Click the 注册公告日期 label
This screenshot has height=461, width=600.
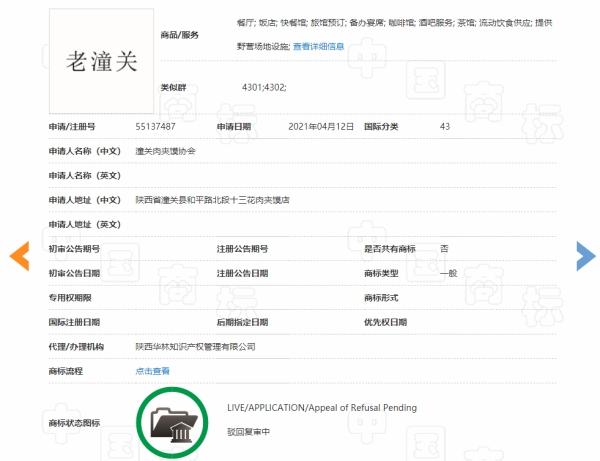click(x=242, y=273)
